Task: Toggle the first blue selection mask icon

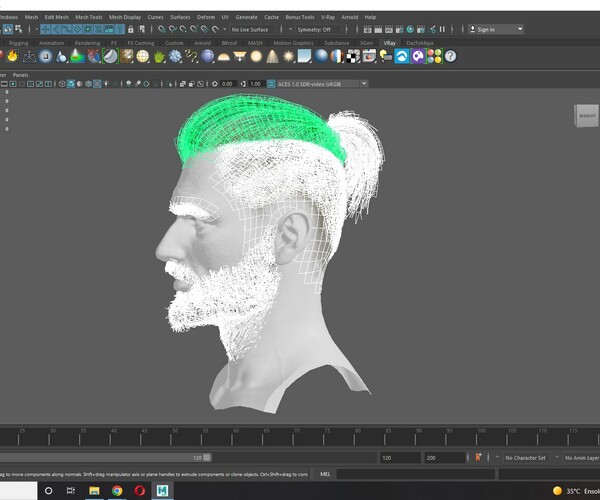Action: tap(46, 29)
